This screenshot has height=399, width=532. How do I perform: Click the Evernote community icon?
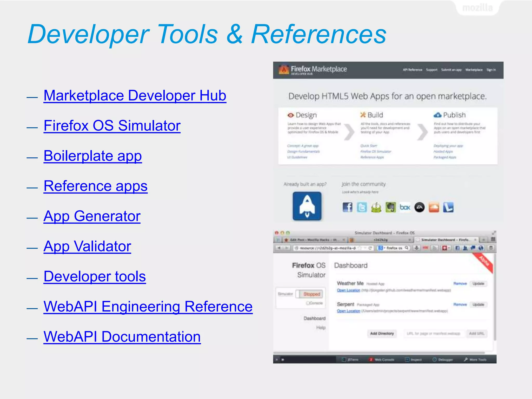point(391,207)
